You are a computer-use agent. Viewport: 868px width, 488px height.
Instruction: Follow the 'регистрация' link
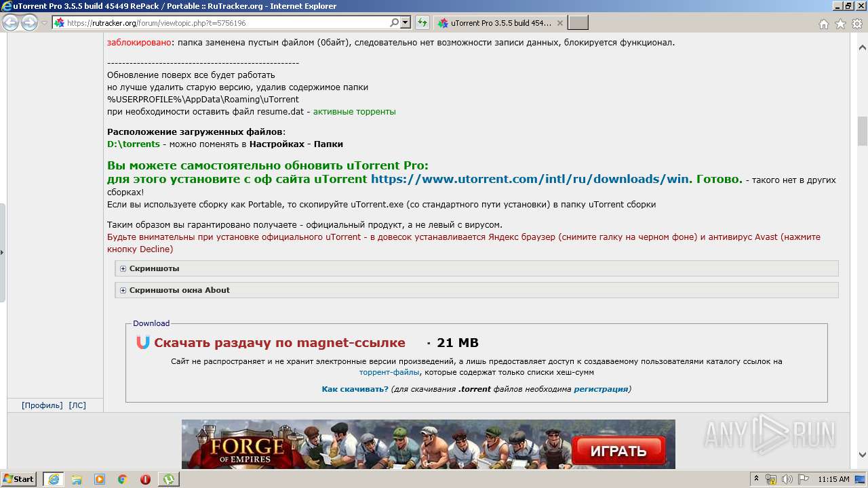[x=601, y=389]
